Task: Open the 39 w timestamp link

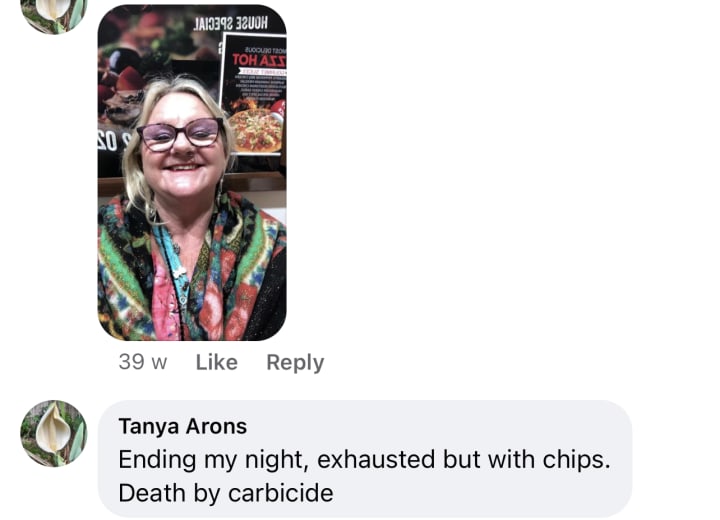Action: click(143, 362)
